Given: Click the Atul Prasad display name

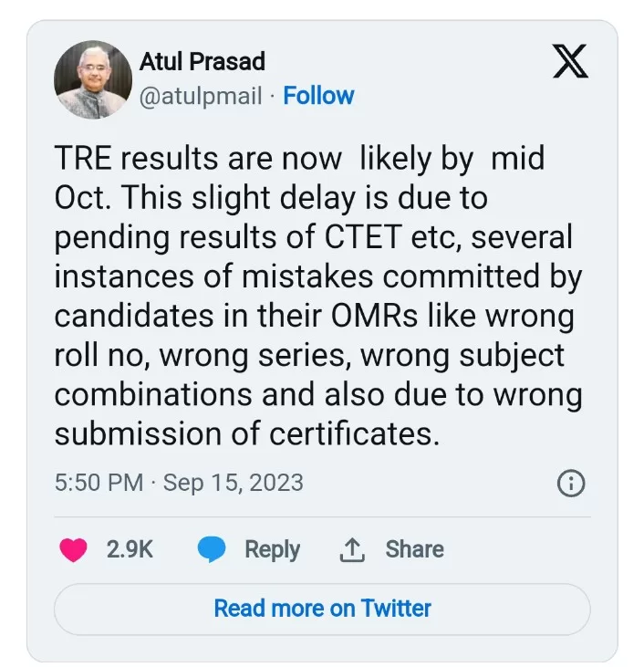Looking at the screenshot, I should [203, 62].
